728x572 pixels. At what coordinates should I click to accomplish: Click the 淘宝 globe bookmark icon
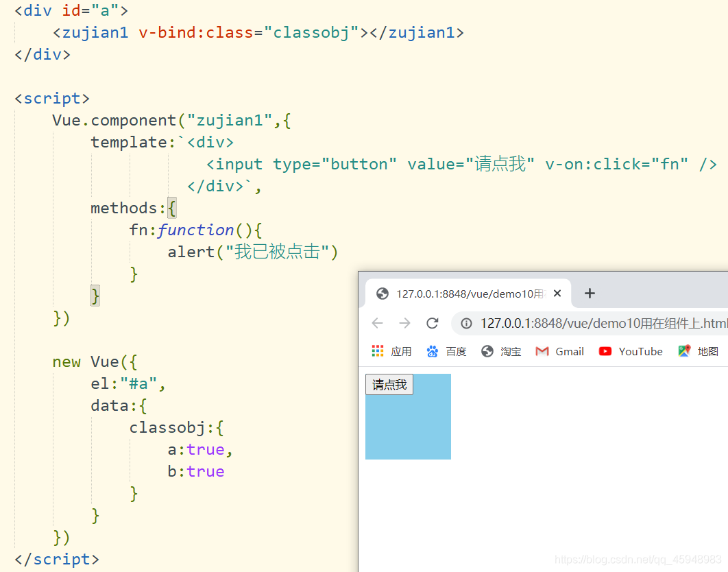(487, 351)
